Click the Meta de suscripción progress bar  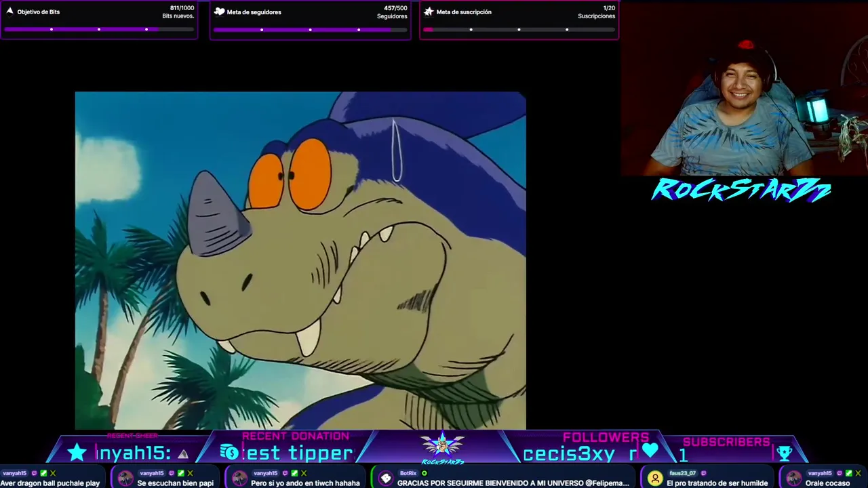pos(519,29)
